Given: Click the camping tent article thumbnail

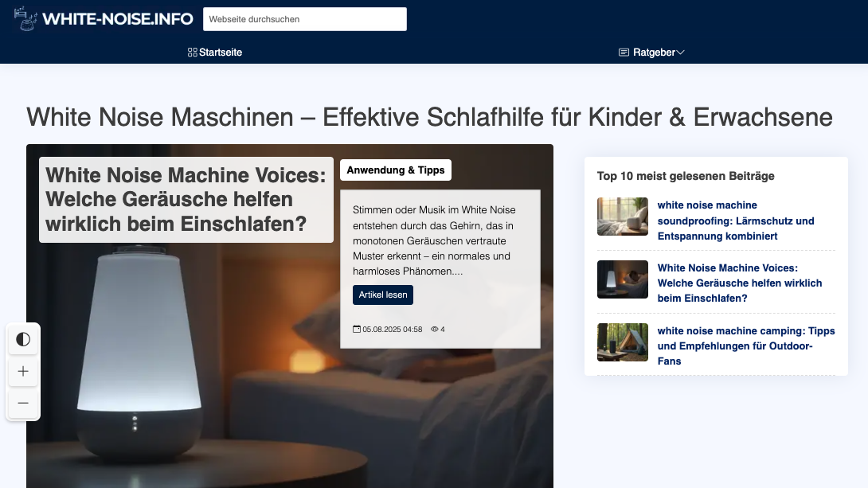Looking at the screenshot, I should pos(623,342).
